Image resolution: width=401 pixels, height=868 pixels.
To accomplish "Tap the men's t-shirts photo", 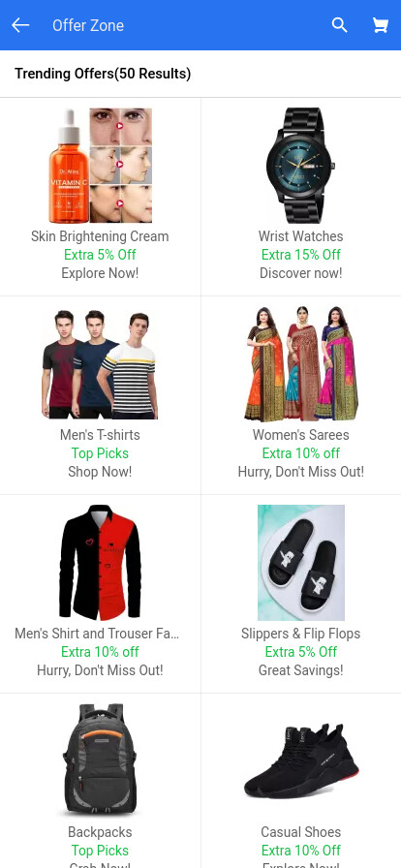I will click(x=101, y=364).
